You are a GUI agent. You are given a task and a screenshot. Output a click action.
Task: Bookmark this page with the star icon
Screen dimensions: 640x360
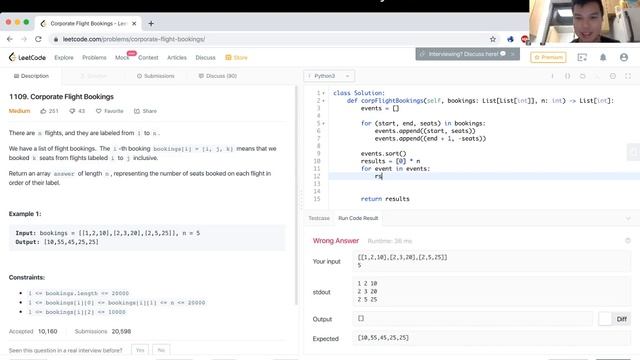(x=493, y=39)
